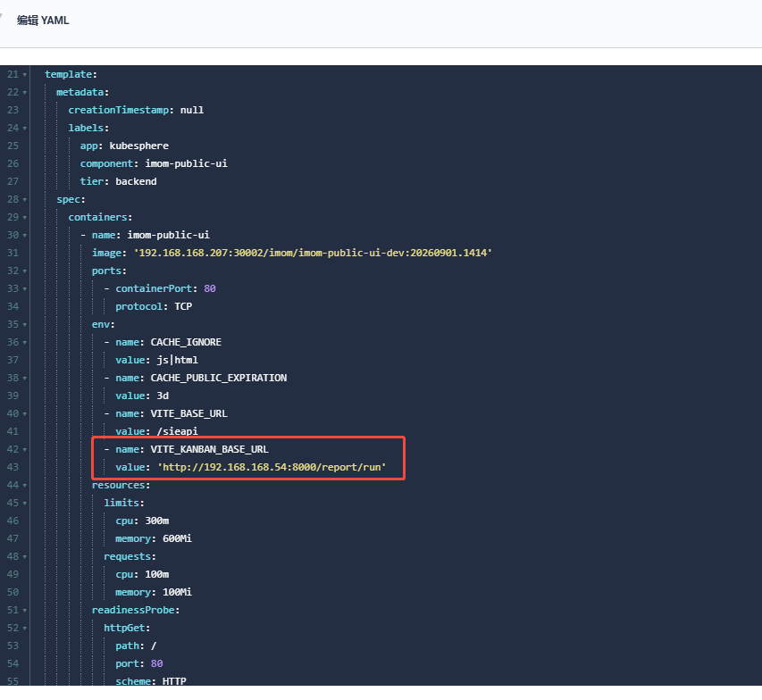
Task: Collapse the httpGet block fold arrow
Action: pos(25,628)
